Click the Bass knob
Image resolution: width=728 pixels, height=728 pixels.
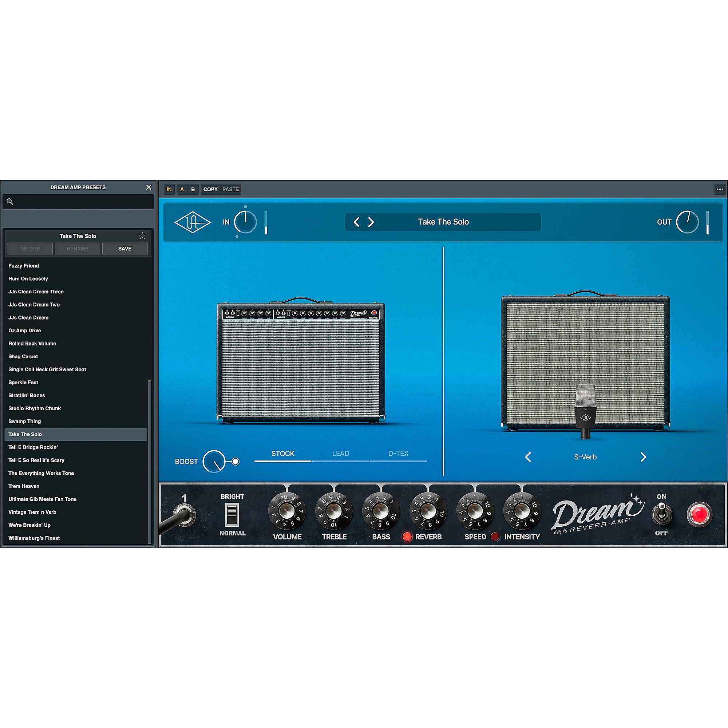tap(381, 511)
